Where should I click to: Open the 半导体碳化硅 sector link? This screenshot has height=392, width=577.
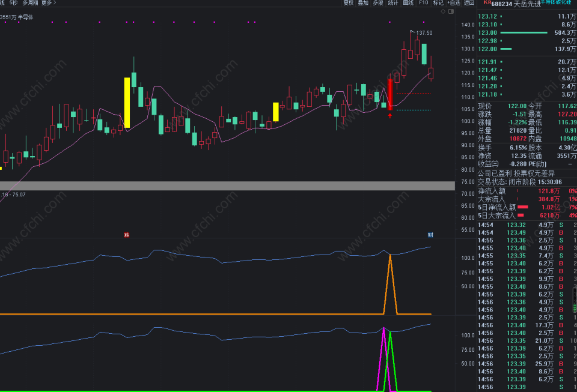click(x=555, y=2)
